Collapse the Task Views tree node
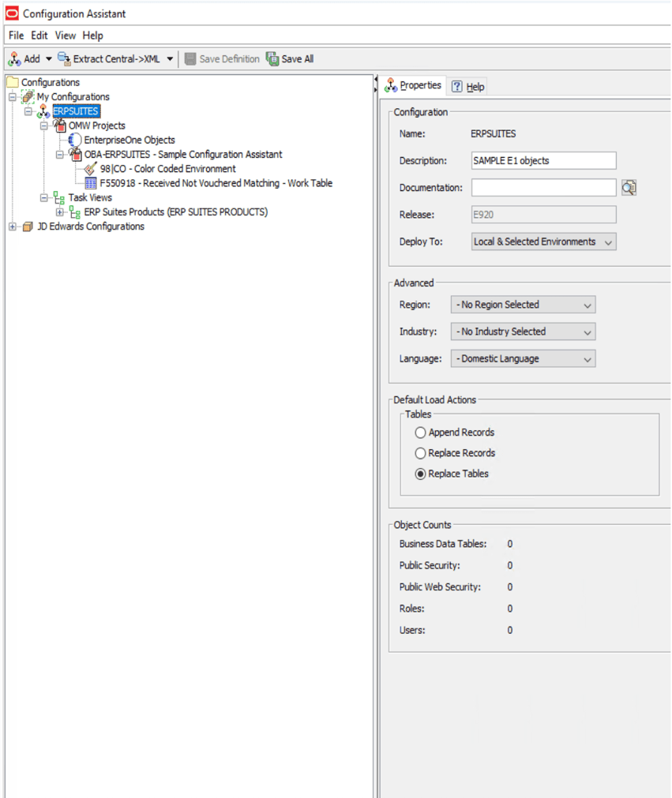This screenshot has height=798, width=672. [x=44, y=197]
